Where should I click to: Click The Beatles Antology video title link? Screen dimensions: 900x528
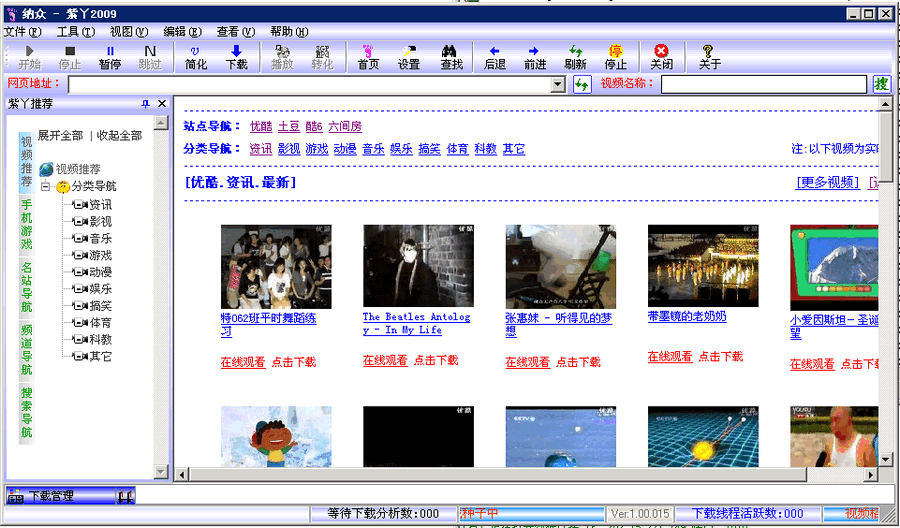click(417, 323)
